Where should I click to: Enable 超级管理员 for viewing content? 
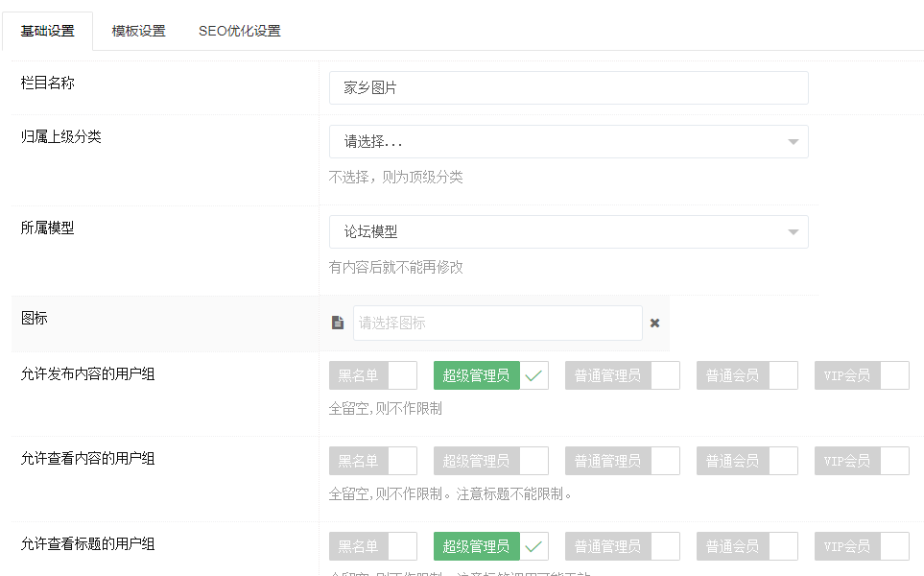pyautogui.click(x=490, y=461)
